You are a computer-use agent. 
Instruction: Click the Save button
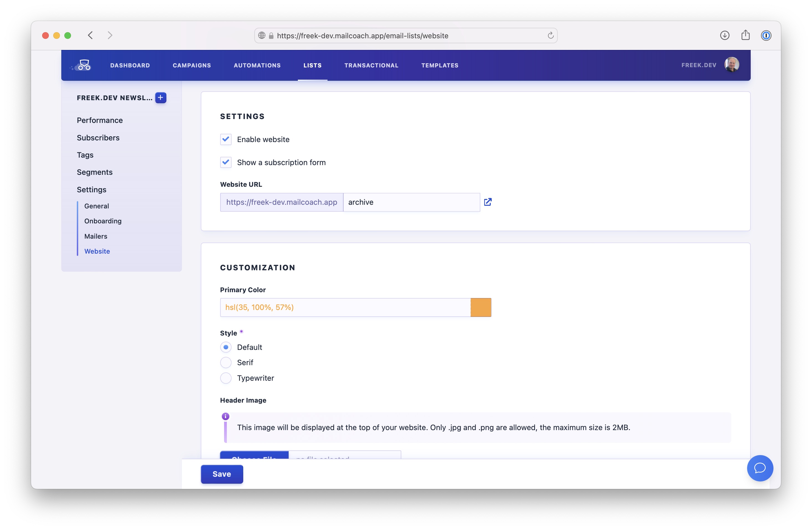(222, 474)
